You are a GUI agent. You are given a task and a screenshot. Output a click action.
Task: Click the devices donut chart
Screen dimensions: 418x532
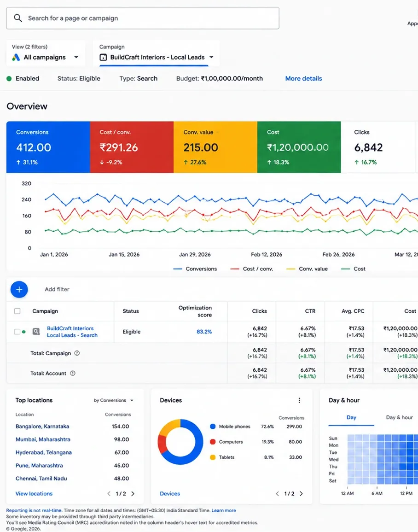point(180,442)
